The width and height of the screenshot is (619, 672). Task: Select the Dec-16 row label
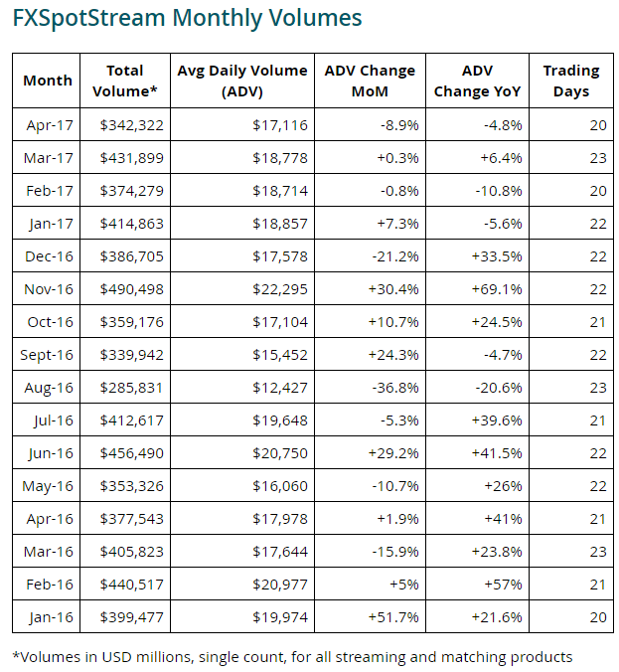point(50,256)
